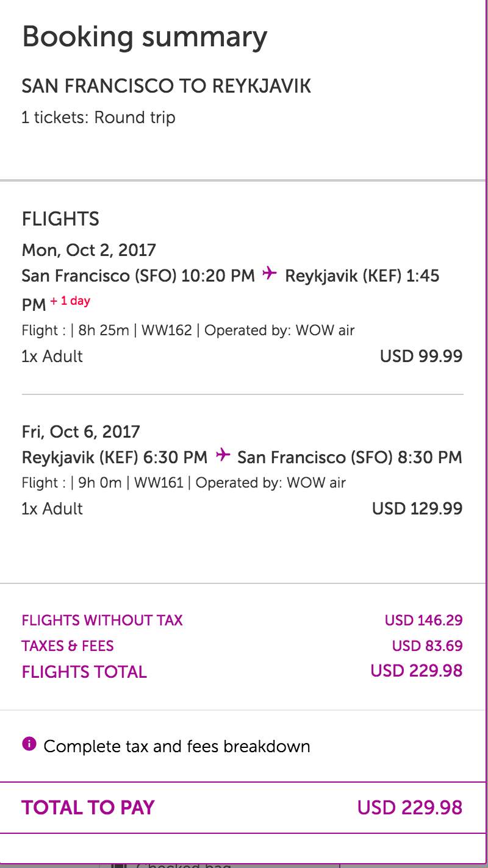This screenshot has width=488, height=868.
Task: Click the Total To Pay amount
Action: [x=410, y=808]
